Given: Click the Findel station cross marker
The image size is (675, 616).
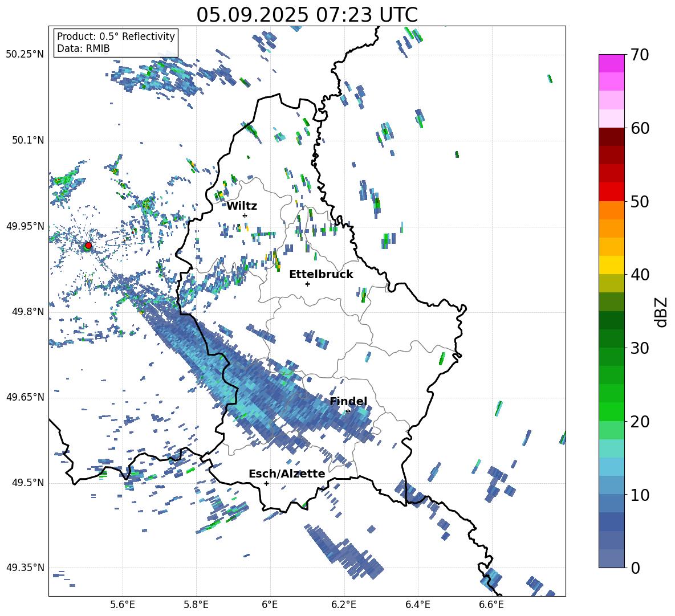Looking at the screenshot, I should (x=348, y=411).
